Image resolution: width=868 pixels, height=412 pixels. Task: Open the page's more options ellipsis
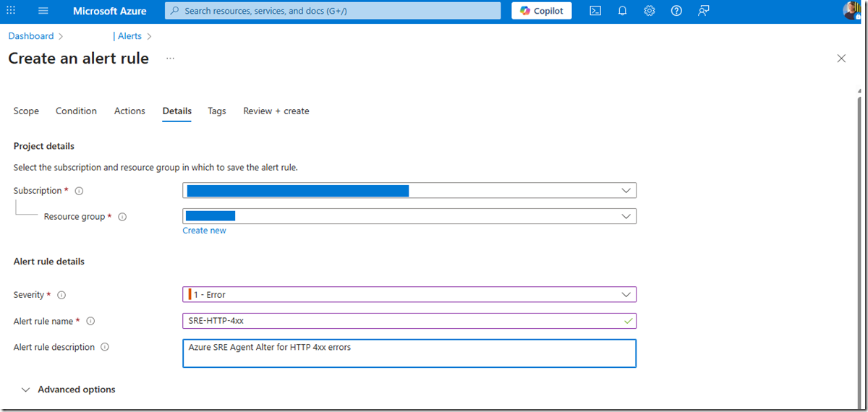click(170, 59)
